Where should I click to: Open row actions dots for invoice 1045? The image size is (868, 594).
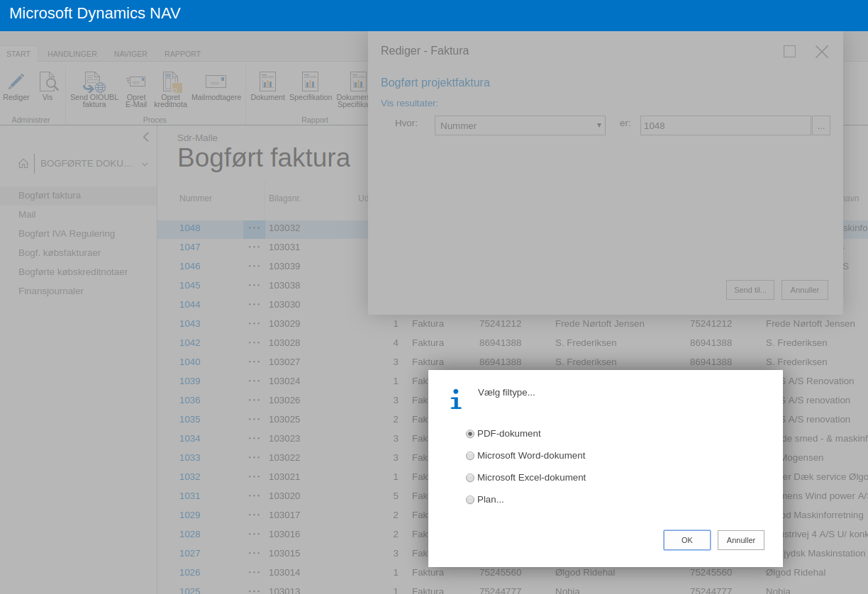(254, 285)
